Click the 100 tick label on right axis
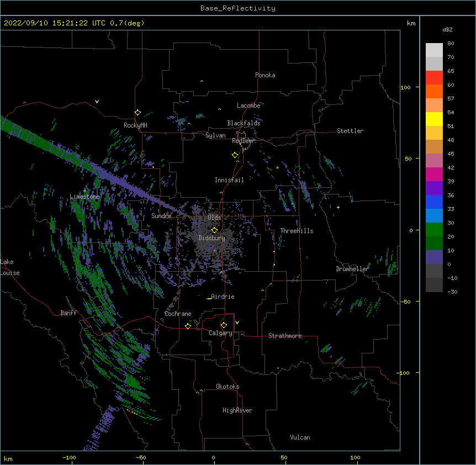 pos(405,87)
